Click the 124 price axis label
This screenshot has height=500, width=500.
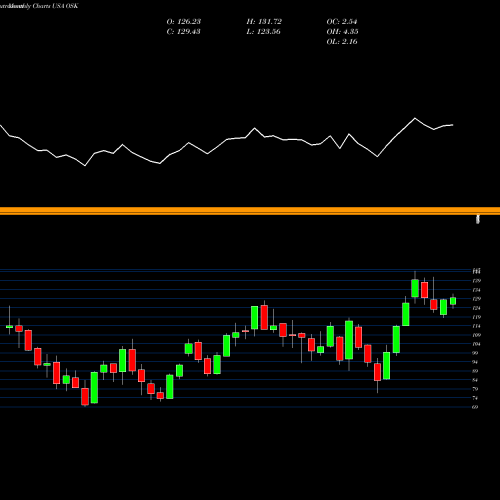[476, 308]
